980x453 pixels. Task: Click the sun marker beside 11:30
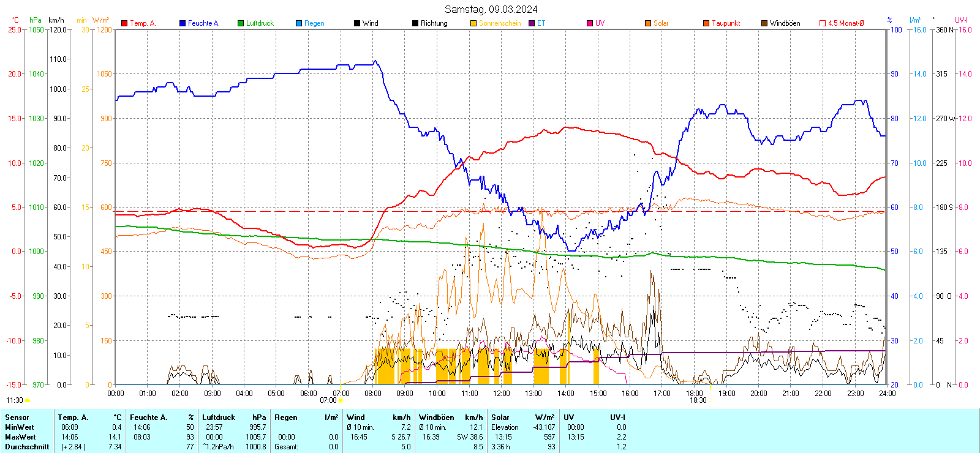click(x=27, y=400)
